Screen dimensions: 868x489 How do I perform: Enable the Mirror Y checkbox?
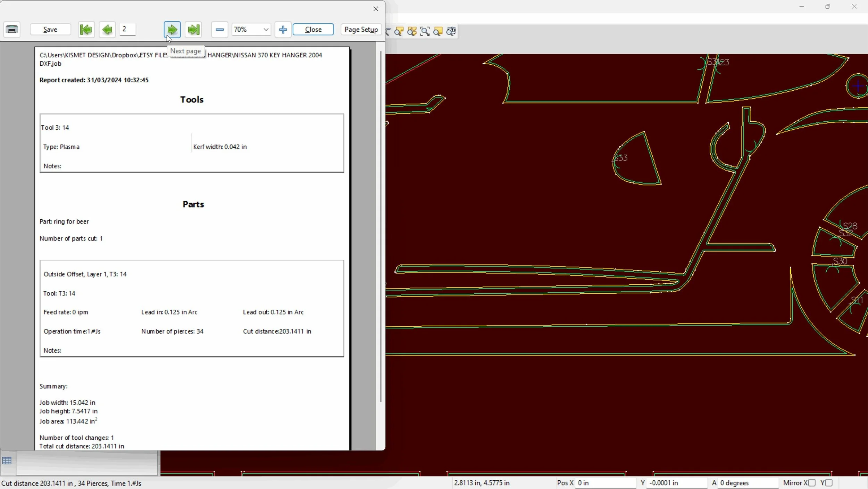pyautogui.click(x=829, y=483)
